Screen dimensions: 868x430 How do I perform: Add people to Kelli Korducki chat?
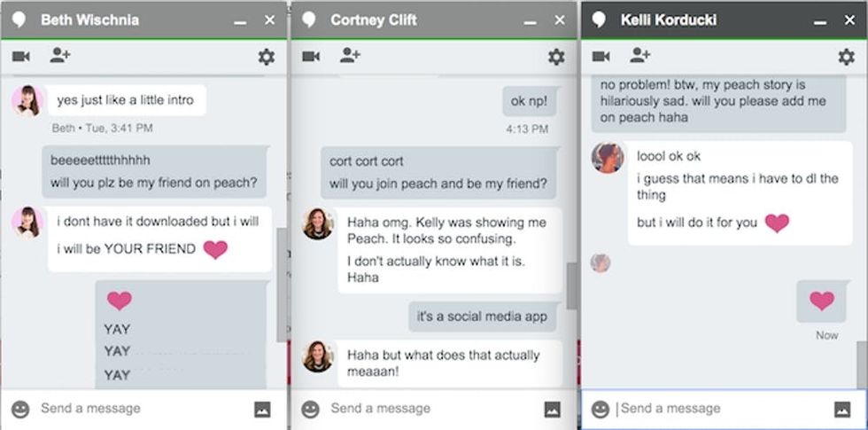tap(639, 57)
